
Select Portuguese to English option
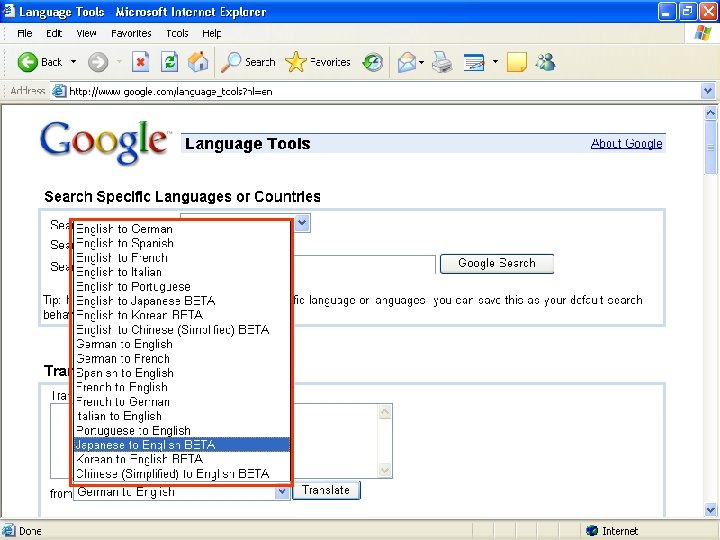click(x=182, y=430)
